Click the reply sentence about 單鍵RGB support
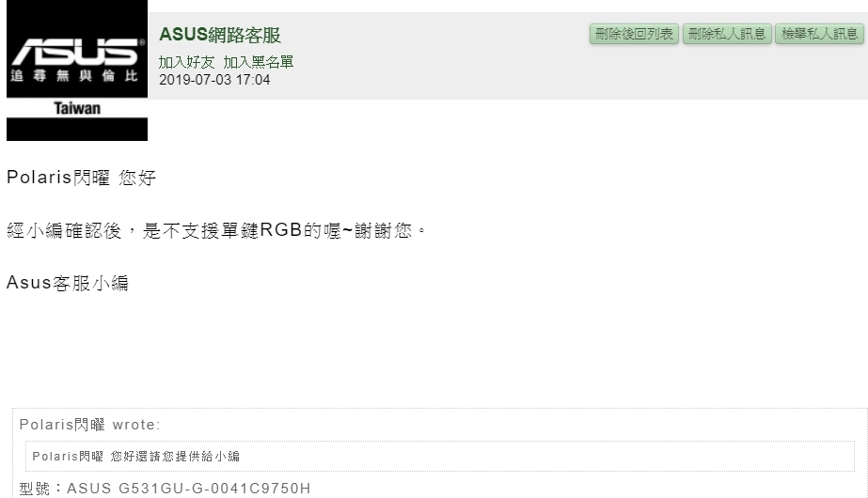Image resolution: width=868 pixels, height=498 pixels. coord(216,230)
